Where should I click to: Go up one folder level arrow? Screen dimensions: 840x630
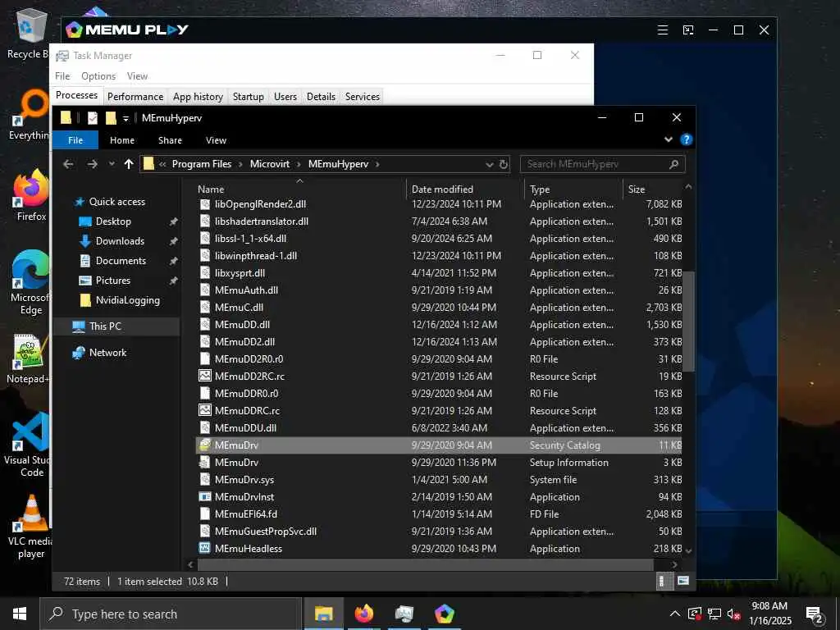point(129,164)
